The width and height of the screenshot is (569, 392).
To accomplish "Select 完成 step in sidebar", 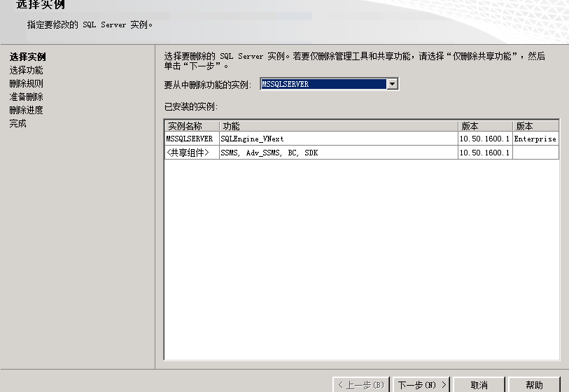I will click(x=17, y=123).
